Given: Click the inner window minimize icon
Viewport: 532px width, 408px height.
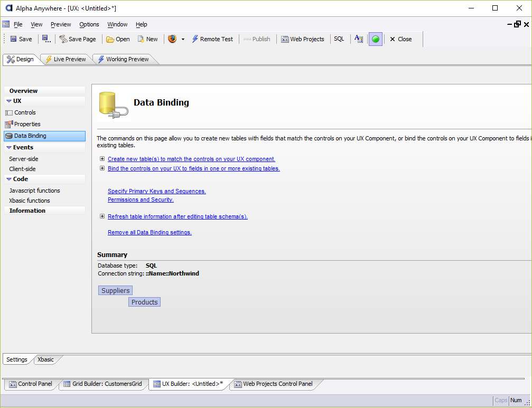Looking at the screenshot, I should pyautogui.click(x=510, y=24).
